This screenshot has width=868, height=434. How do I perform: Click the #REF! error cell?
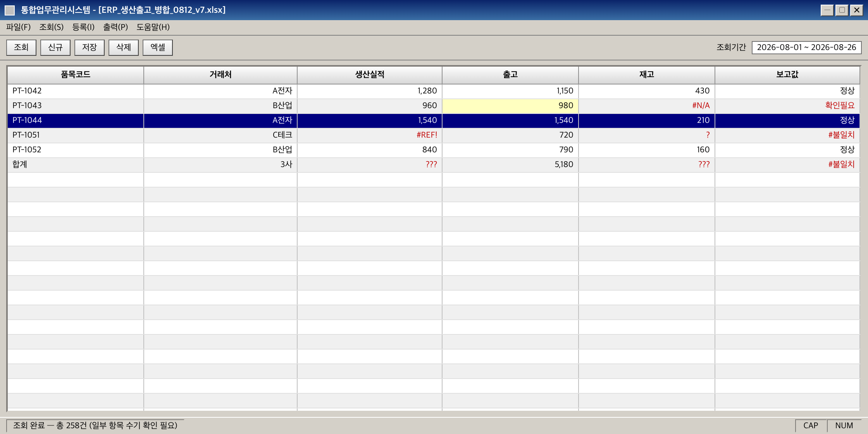(370, 135)
